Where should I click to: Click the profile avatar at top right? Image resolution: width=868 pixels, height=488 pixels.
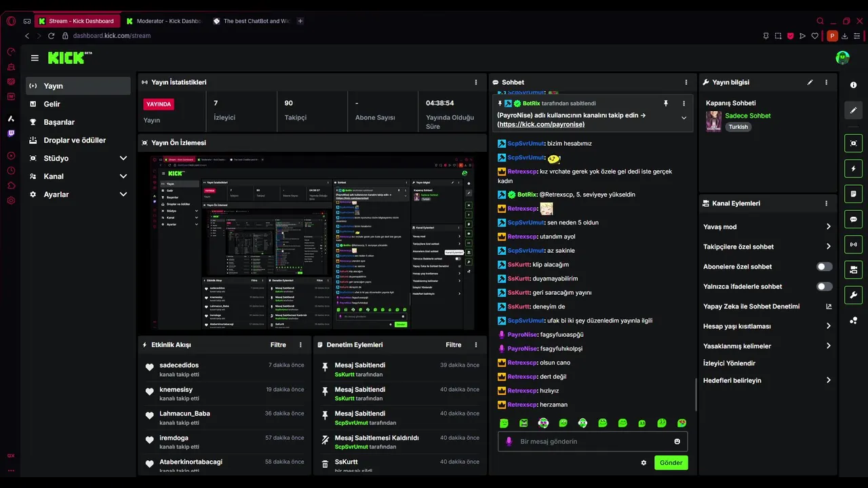[x=842, y=58]
